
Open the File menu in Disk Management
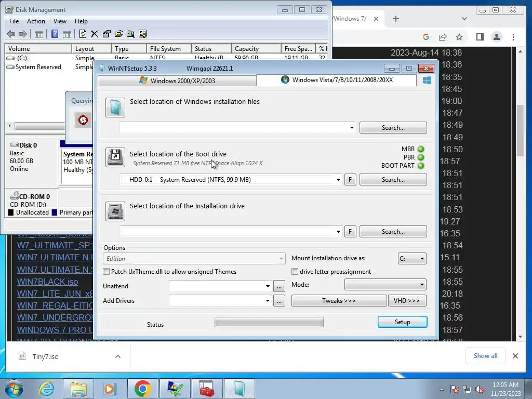(x=14, y=21)
